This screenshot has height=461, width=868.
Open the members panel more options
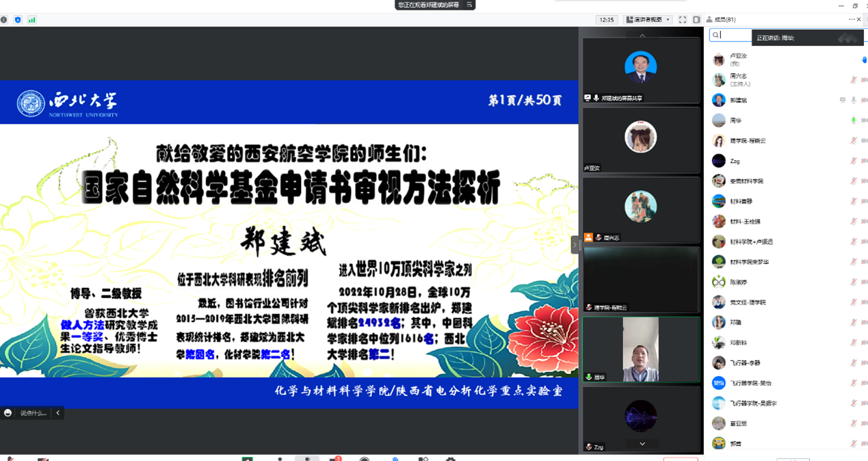(x=851, y=19)
